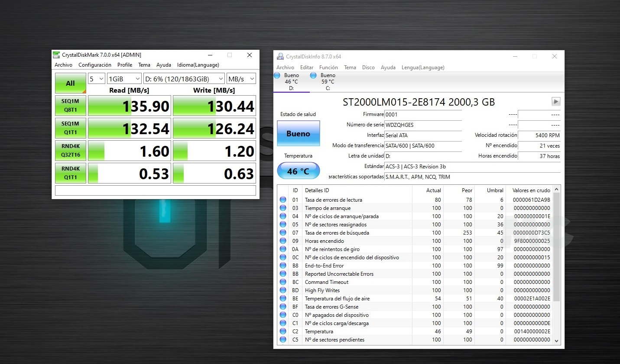The width and height of the screenshot is (620, 364).
Task: Click the next disk arrow icon
Action: coord(555,102)
